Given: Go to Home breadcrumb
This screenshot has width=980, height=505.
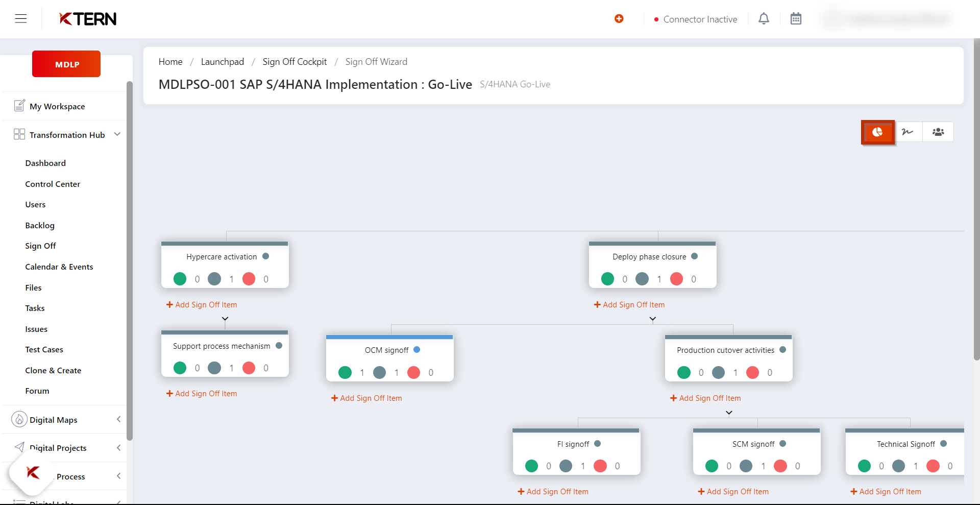Looking at the screenshot, I should 170,62.
